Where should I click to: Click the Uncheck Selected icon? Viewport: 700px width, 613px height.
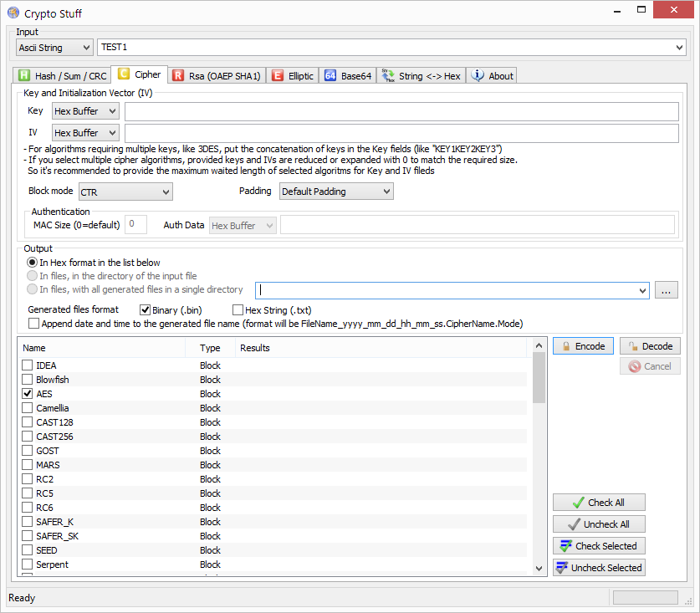click(562, 568)
